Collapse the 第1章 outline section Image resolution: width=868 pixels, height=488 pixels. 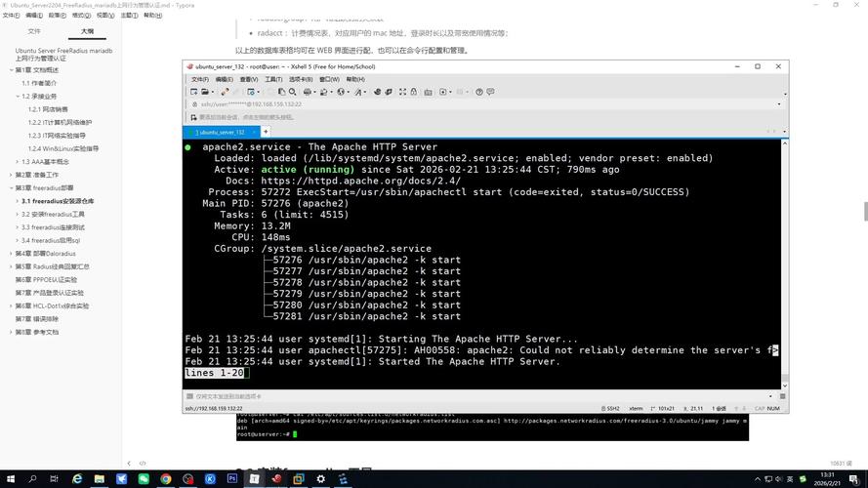pyautogui.click(x=11, y=70)
